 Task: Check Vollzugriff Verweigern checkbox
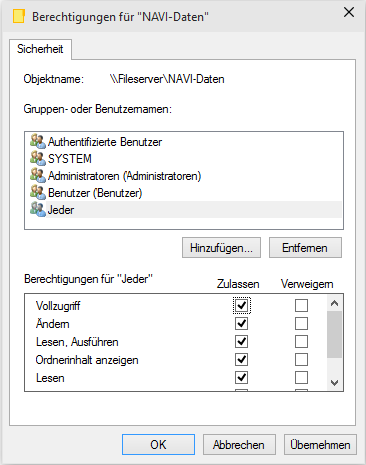(x=301, y=305)
